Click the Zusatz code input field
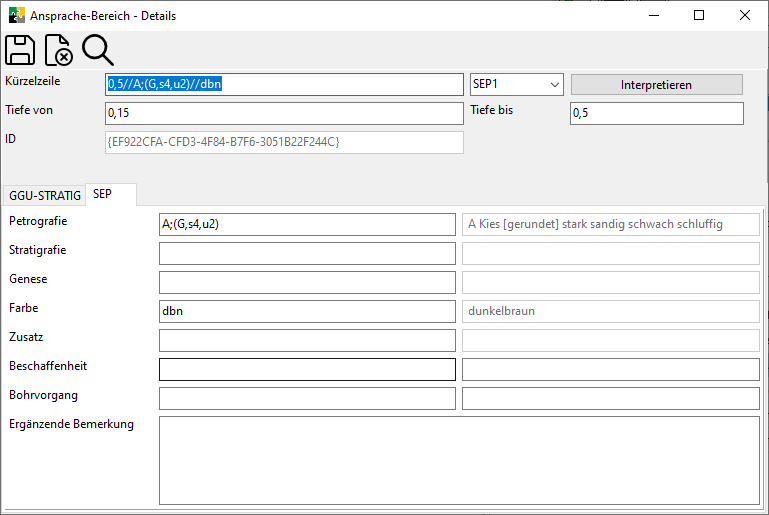 (306, 340)
